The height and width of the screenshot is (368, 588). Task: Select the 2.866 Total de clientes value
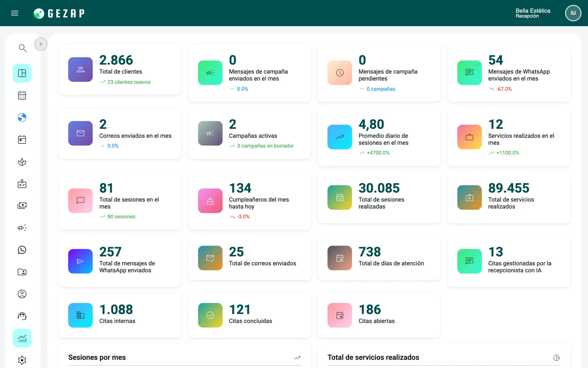pyautogui.click(x=116, y=60)
